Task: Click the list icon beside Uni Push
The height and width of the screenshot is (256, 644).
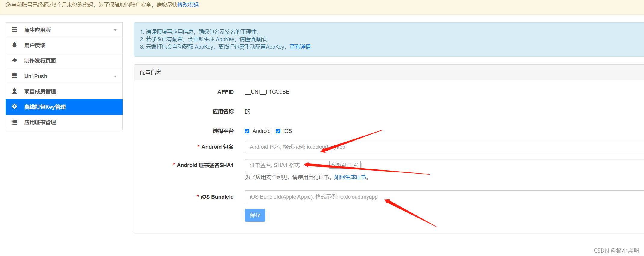Action: [x=14, y=76]
